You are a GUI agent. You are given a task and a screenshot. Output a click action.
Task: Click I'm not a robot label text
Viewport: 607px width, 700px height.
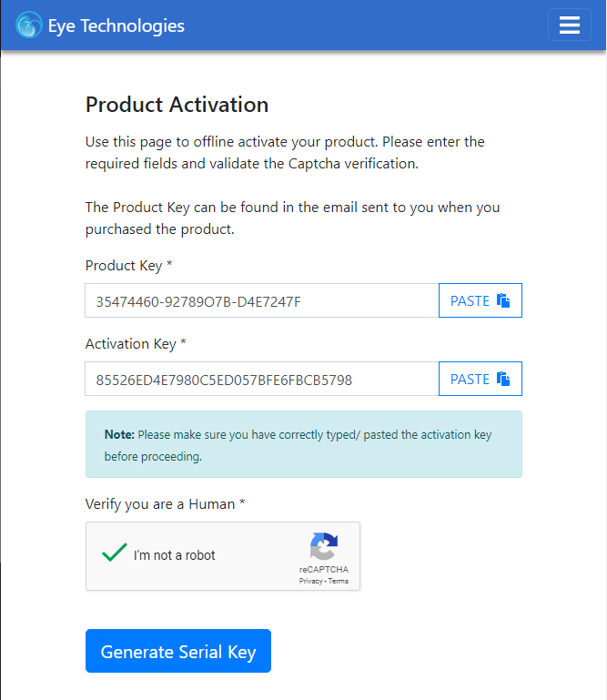[x=175, y=555]
